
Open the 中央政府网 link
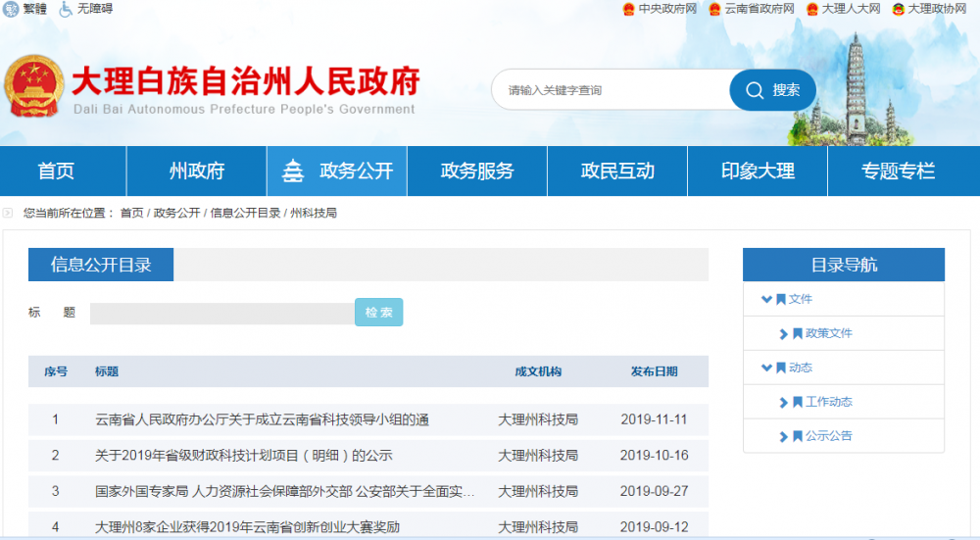coord(667,9)
